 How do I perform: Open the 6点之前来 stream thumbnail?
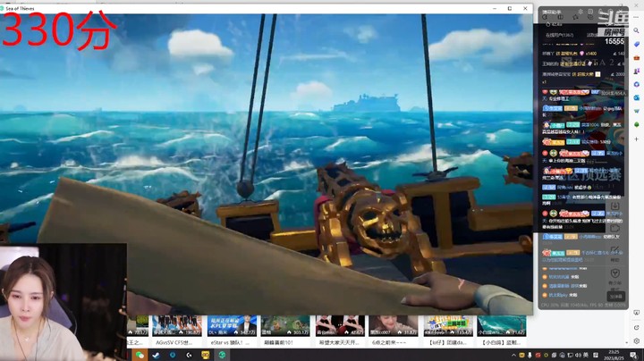coord(394,326)
